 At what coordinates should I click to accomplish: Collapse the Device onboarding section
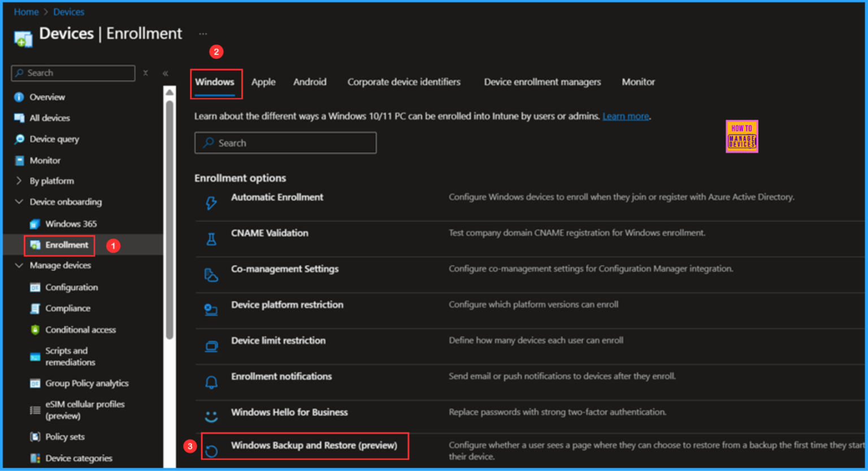[x=19, y=202]
